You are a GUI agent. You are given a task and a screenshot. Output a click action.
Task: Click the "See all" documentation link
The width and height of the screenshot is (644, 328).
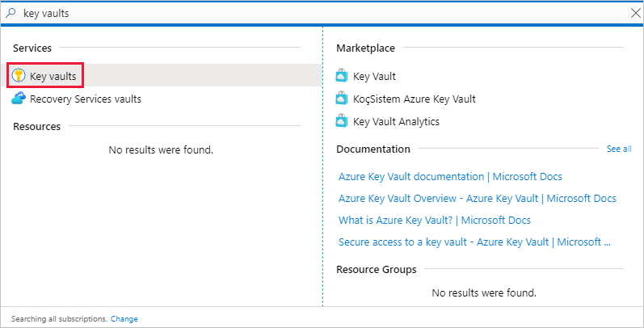[619, 149]
